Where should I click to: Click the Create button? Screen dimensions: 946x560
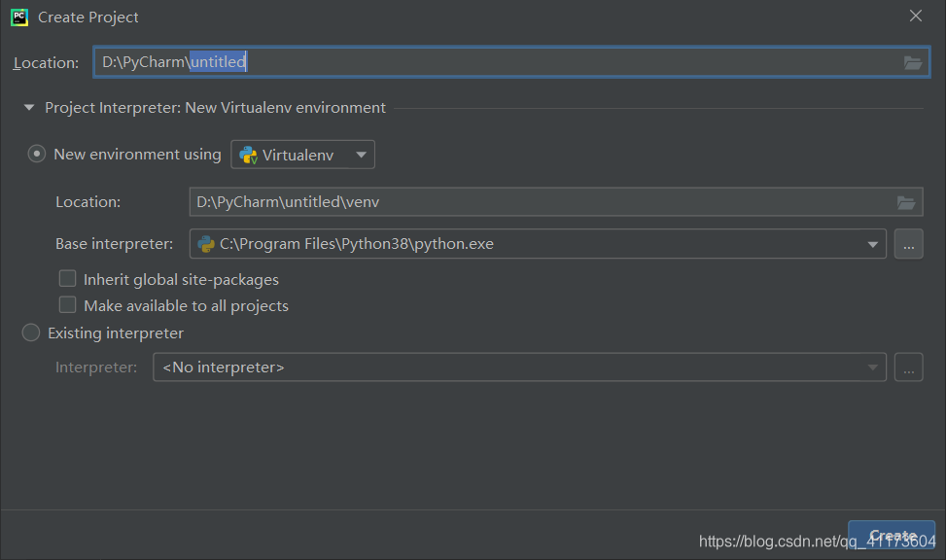(x=892, y=536)
